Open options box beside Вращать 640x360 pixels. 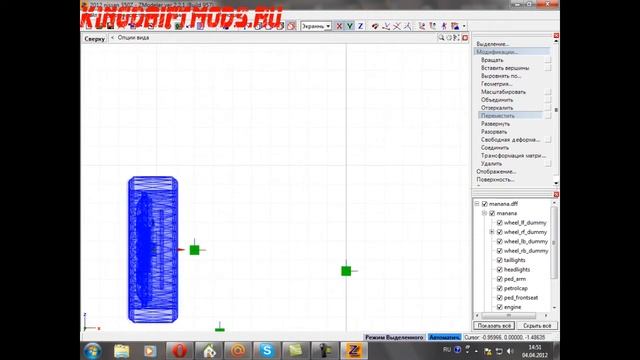548,60
